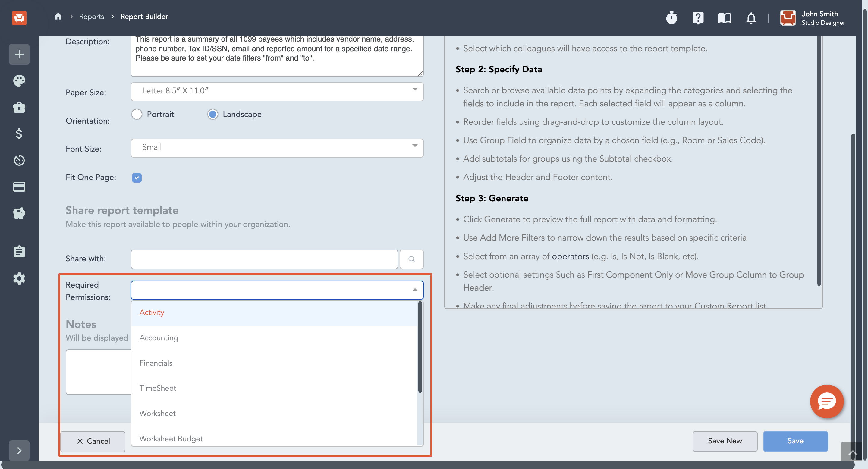Open the credit card sidebar icon
The image size is (868, 469).
click(x=19, y=187)
